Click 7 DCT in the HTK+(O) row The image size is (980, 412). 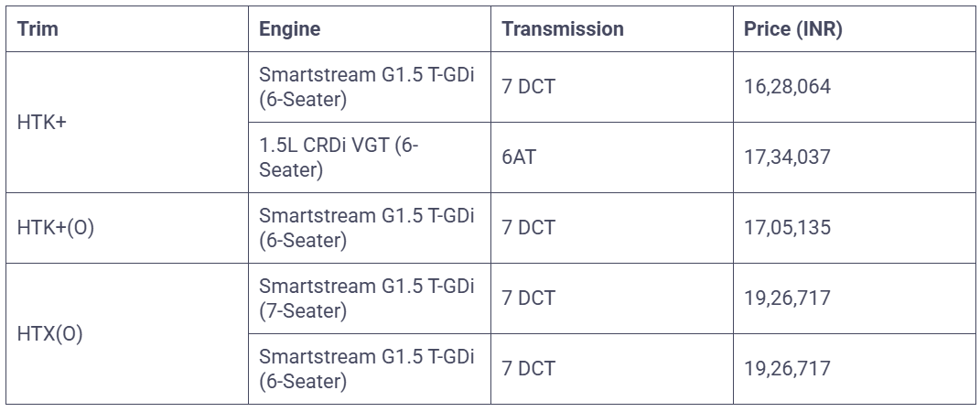(528, 228)
